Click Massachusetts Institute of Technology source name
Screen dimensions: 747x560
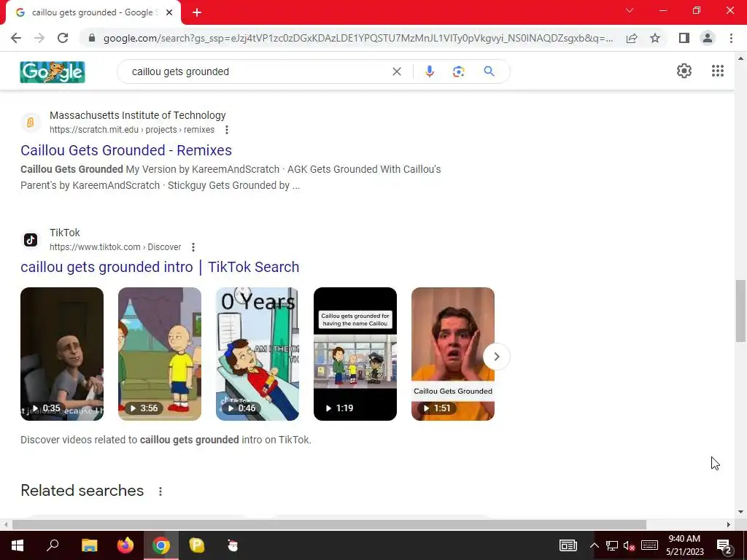pos(138,115)
